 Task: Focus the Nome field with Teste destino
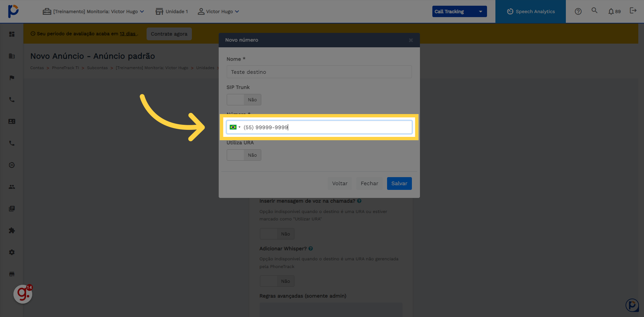[x=319, y=72]
